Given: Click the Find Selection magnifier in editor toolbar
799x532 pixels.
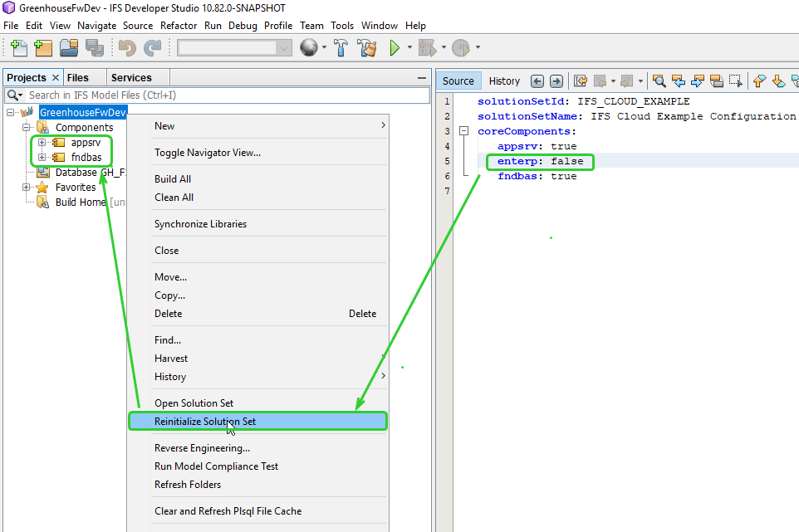Looking at the screenshot, I should point(659,81).
